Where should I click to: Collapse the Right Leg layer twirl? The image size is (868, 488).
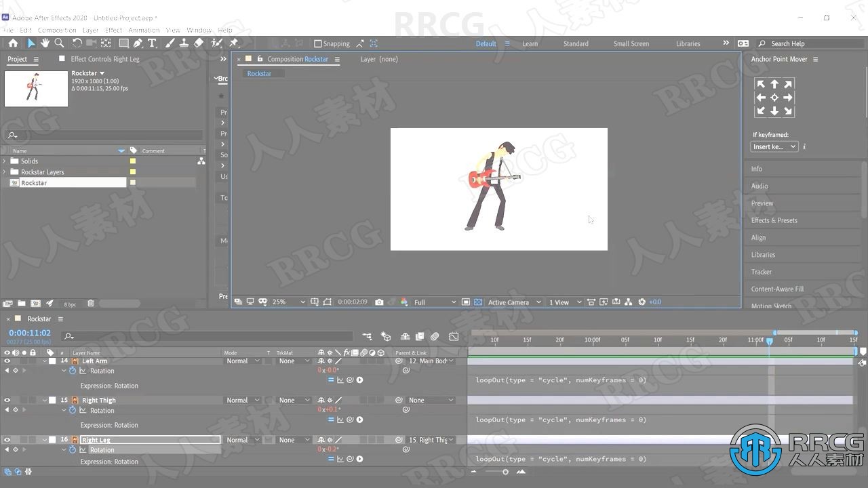[45, 440]
